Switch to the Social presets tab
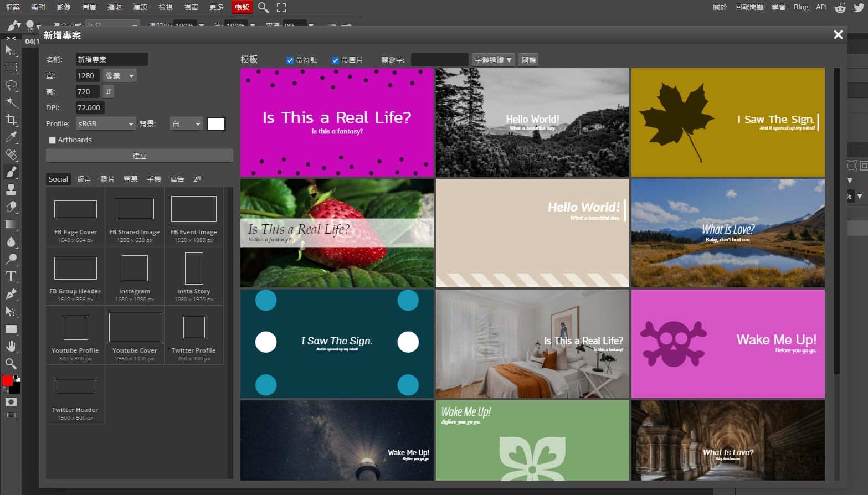 click(58, 179)
